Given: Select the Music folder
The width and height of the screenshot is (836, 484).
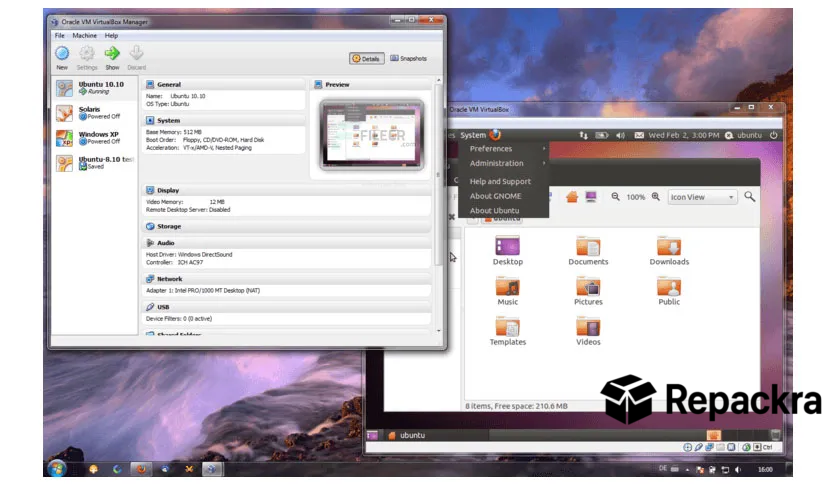Looking at the screenshot, I should [508, 291].
